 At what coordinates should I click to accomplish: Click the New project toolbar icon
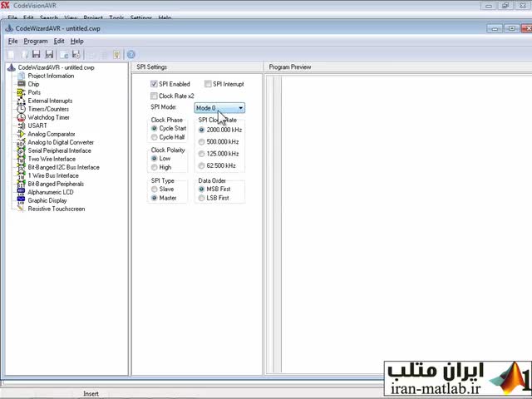[11, 54]
